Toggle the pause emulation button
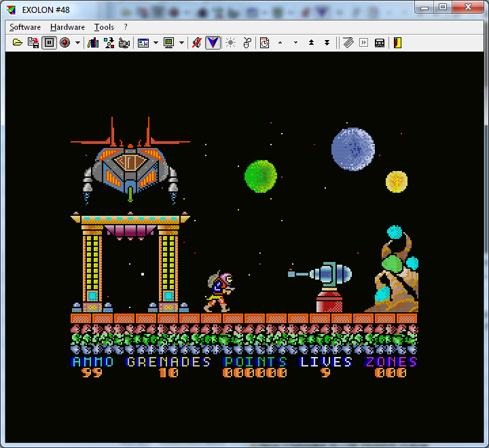489x448 pixels. click(x=49, y=43)
